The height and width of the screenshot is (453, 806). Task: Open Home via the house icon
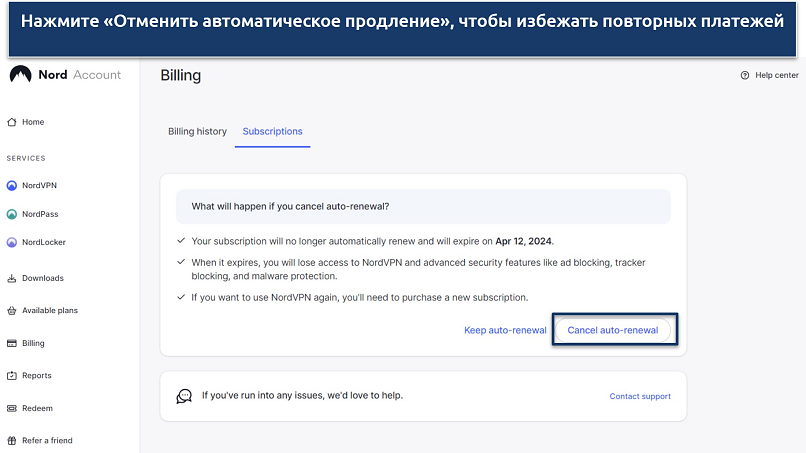tap(12, 122)
